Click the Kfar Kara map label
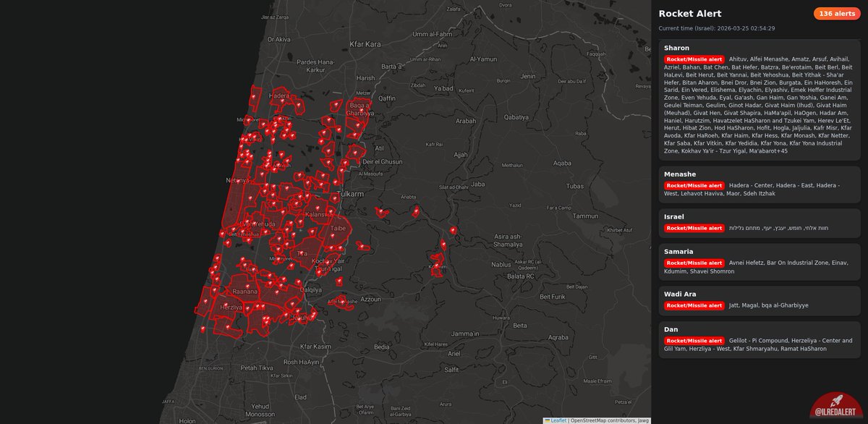The image size is (868, 424). 366,44
